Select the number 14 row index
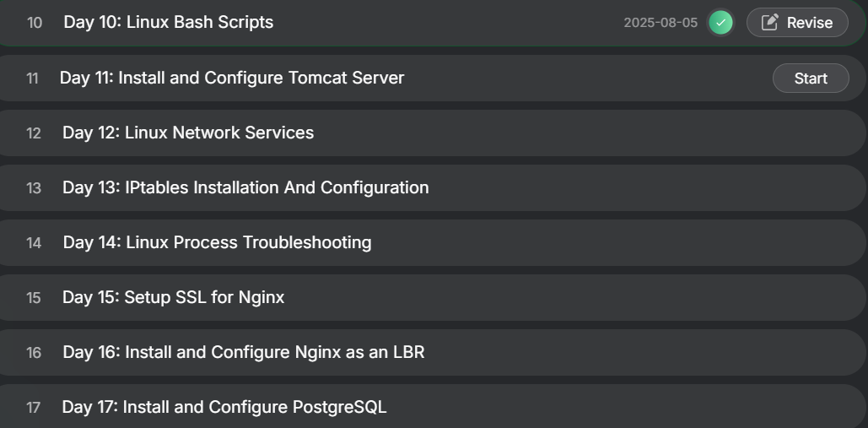Viewport: 868px width, 428px height. pyautogui.click(x=34, y=243)
